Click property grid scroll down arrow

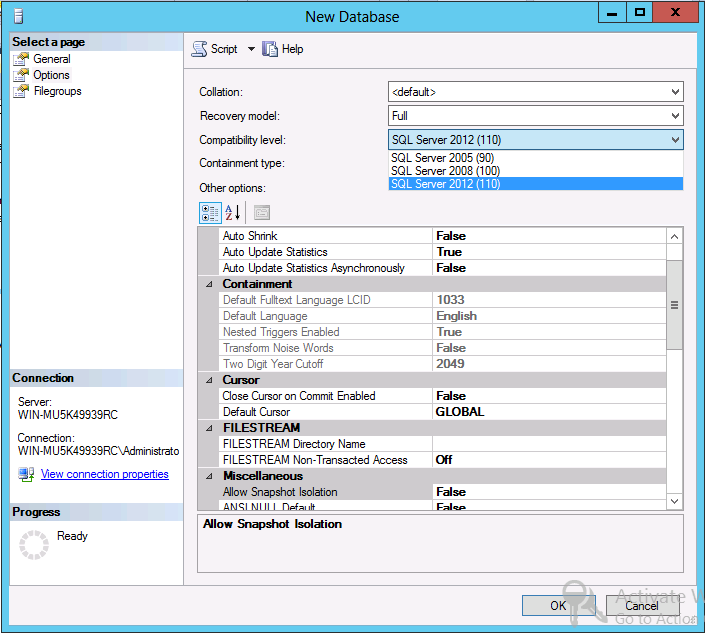[674, 501]
